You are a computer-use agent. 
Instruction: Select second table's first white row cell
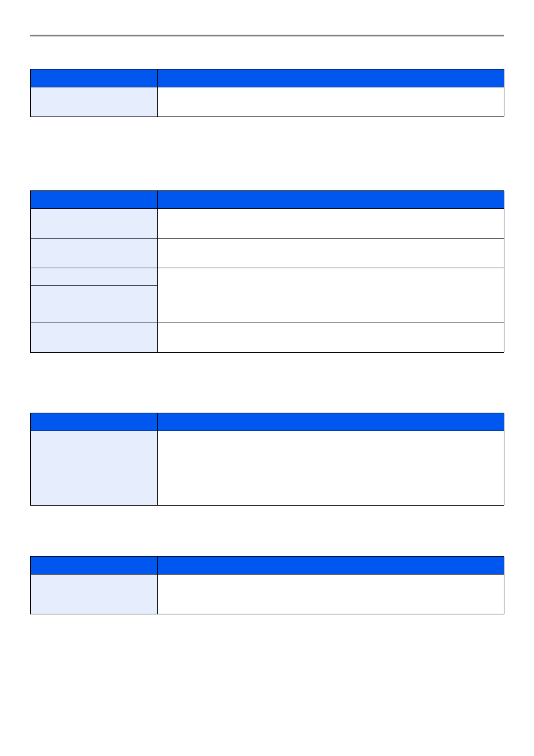[331, 223]
